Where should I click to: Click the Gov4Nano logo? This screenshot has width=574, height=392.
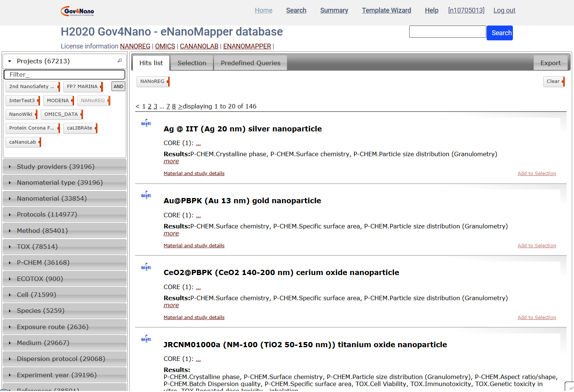(x=77, y=11)
